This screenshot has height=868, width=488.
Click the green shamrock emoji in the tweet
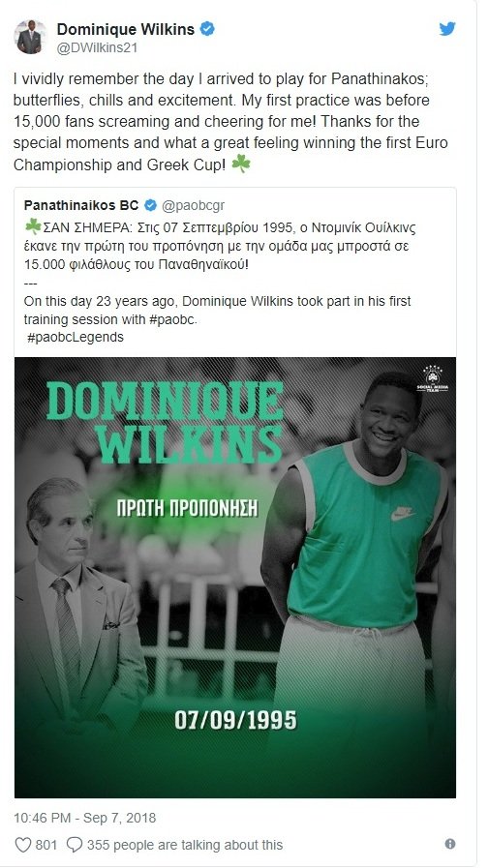point(240,164)
